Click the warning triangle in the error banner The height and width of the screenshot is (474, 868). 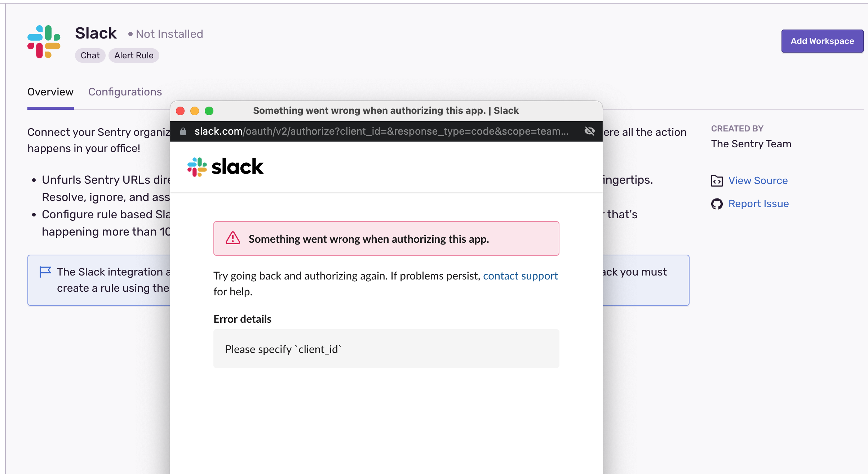tap(233, 238)
